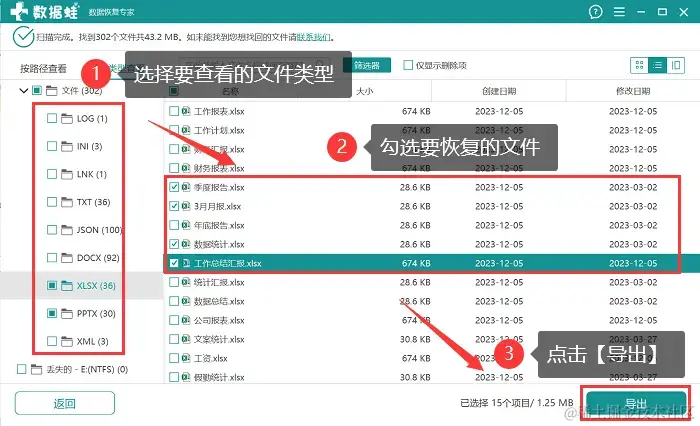This screenshot has height=426, width=700.
Task: Uncheck 季度报告.xlsx file checkbox
Action: coord(174,187)
